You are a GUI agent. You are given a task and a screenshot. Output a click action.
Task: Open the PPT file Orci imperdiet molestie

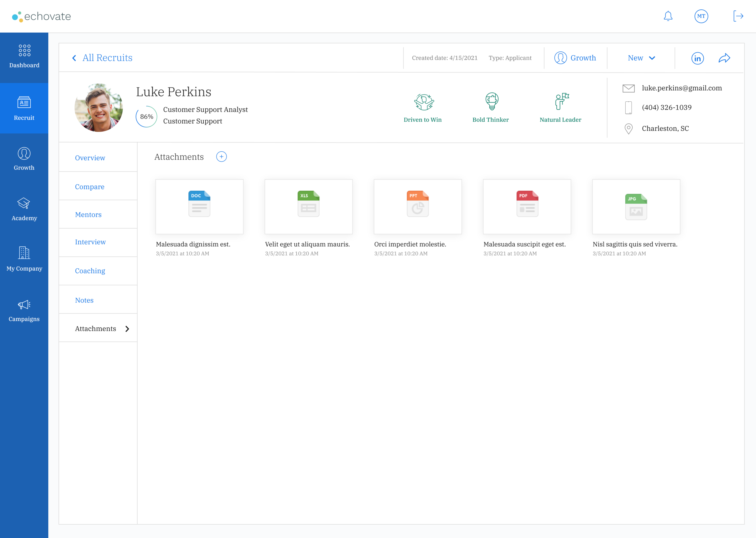[x=418, y=207]
